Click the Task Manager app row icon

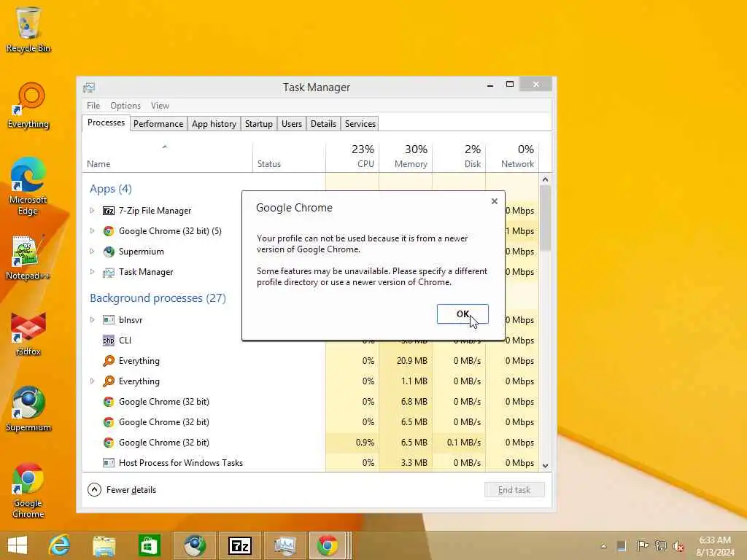coord(109,272)
